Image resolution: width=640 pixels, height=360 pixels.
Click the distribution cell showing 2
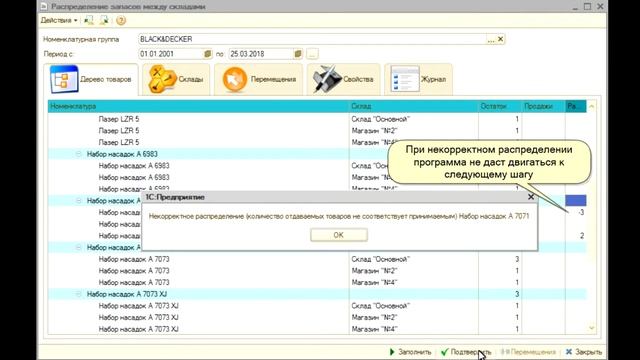(x=576, y=236)
